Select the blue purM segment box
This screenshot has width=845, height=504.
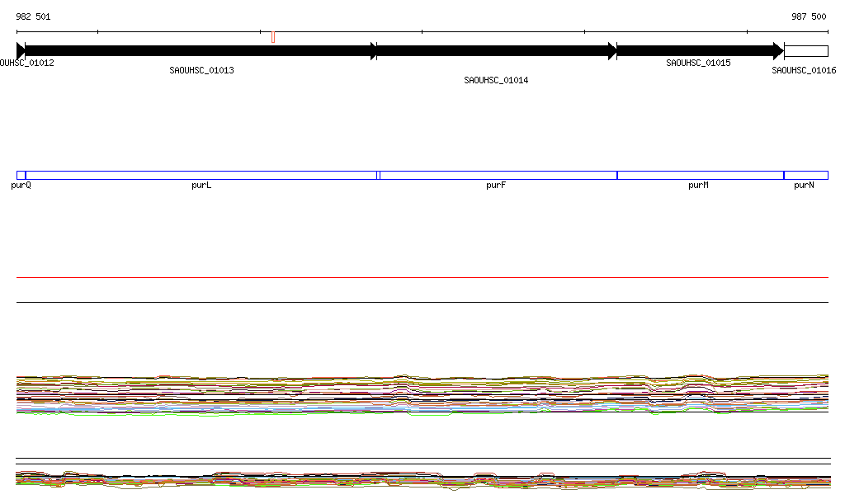pyautogui.click(x=700, y=175)
